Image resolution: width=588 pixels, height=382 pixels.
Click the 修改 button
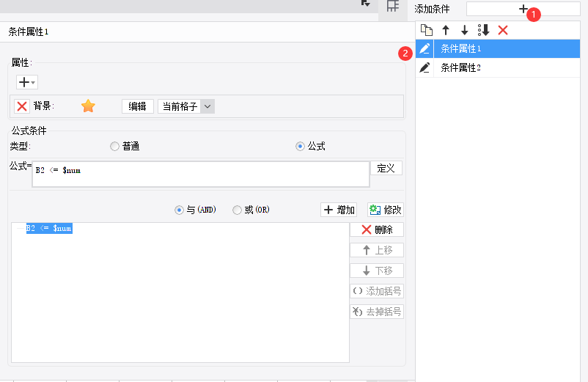(386, 210)
